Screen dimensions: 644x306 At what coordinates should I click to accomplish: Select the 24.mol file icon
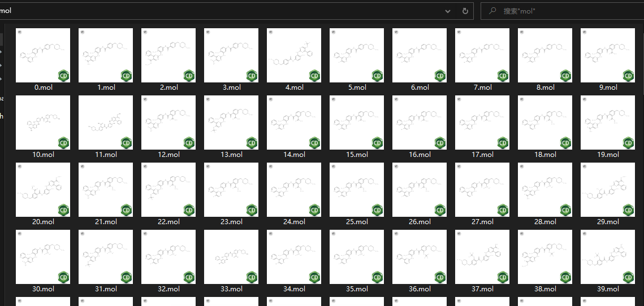pyautogui.click(x=294, y=190)
